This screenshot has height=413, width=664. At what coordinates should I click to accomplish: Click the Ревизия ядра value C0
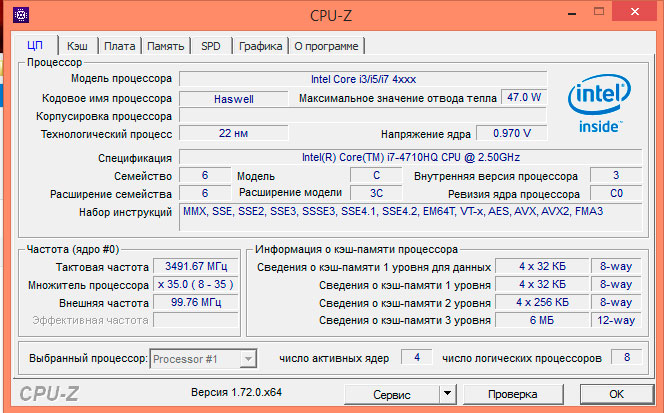click(616, 193)
